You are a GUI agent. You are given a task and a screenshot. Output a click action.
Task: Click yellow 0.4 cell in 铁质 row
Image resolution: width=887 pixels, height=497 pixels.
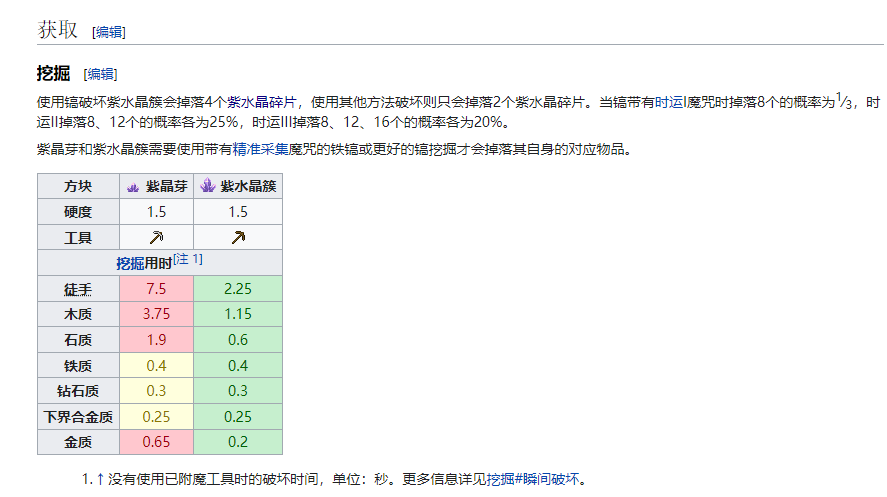coord(156,366)
